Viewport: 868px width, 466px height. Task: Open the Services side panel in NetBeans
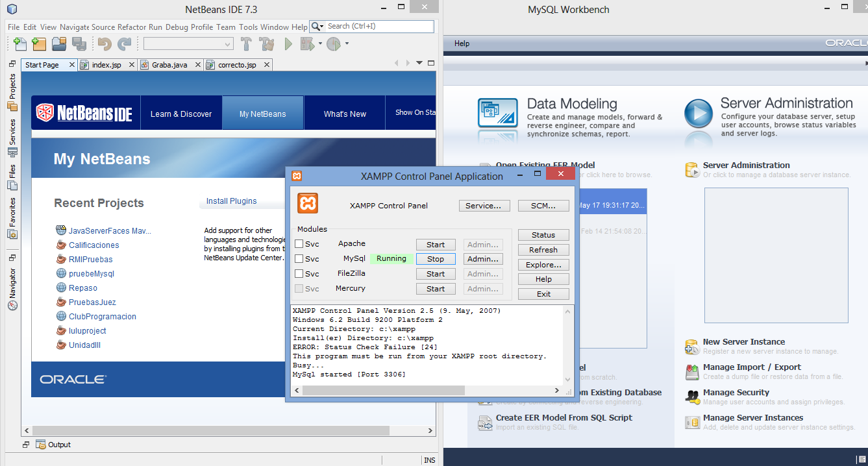point(12,138)
